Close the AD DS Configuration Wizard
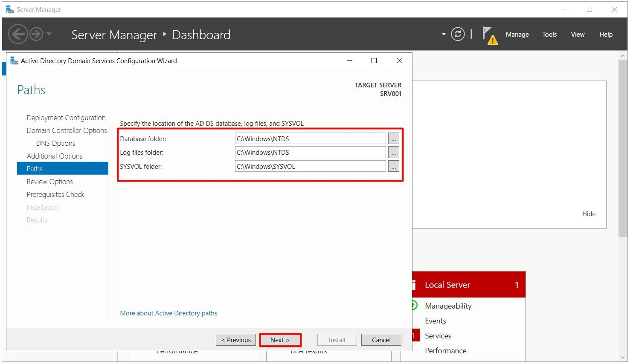 pos(399,61)
